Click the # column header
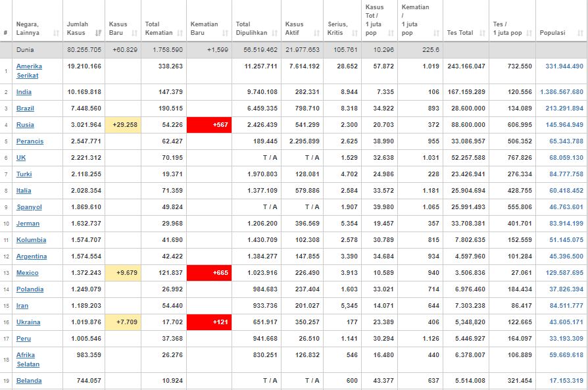The height and width of the screenshot is (390, 588). (6, 33)
